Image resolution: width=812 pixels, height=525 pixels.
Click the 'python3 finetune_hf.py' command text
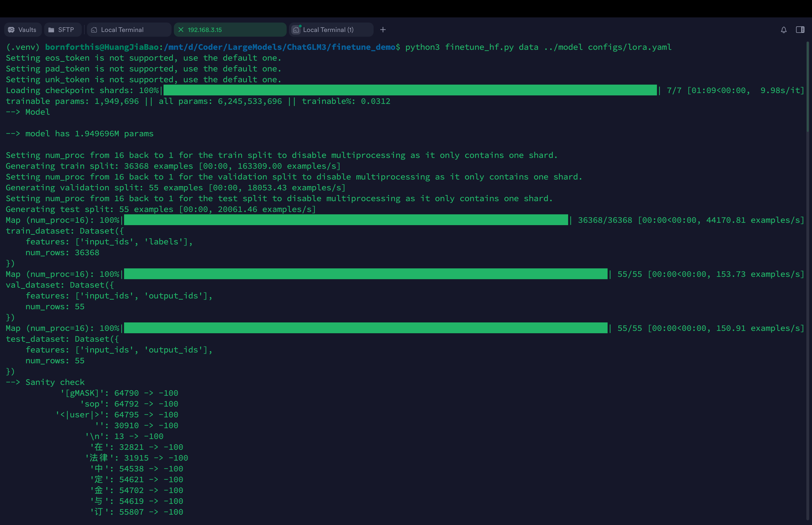[x=459, y=47]
